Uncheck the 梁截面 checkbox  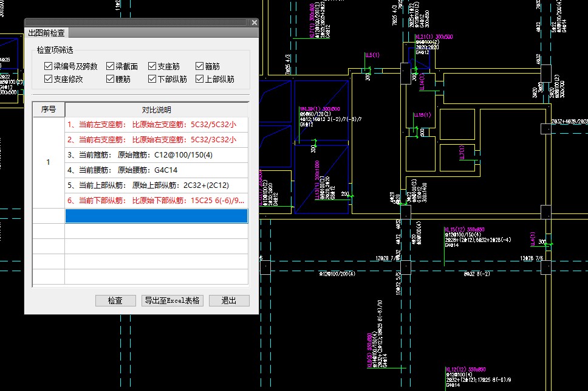[111, 66]
